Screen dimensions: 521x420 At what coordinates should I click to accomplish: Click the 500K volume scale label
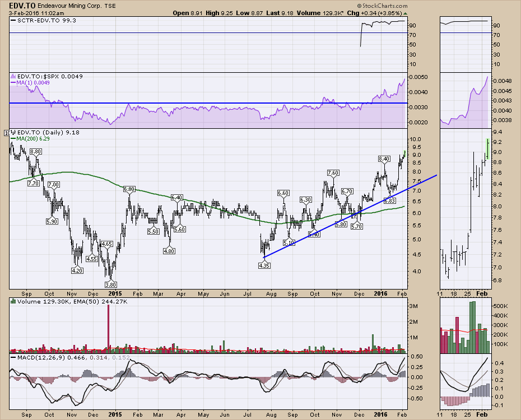tap(500, 306)
